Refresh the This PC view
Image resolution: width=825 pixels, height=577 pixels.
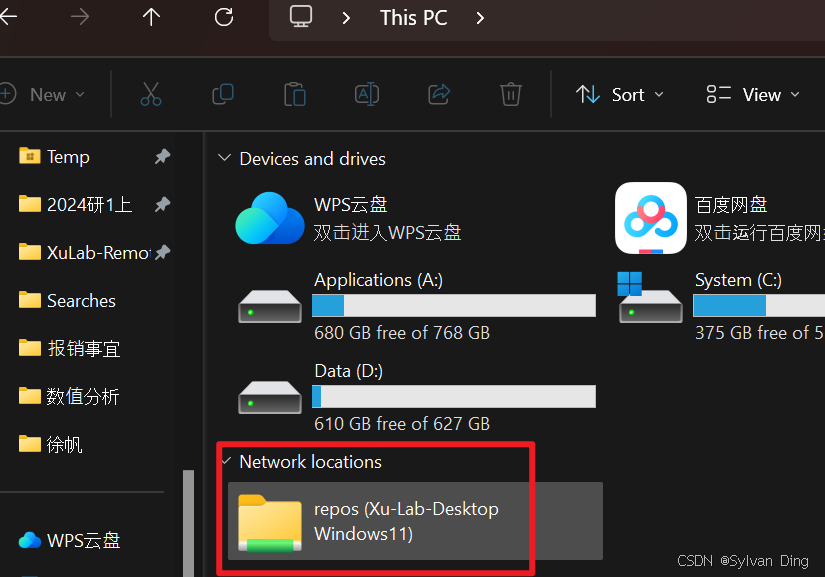click(224, 17)
